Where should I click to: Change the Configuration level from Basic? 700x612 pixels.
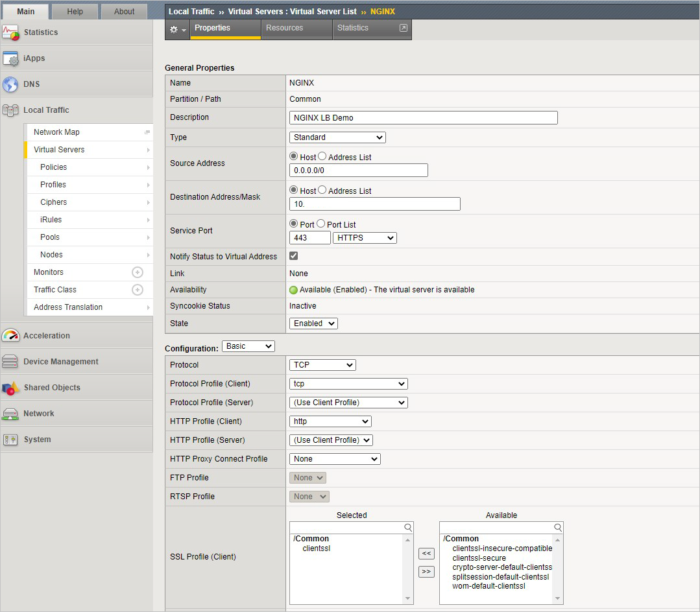(248, 346)
